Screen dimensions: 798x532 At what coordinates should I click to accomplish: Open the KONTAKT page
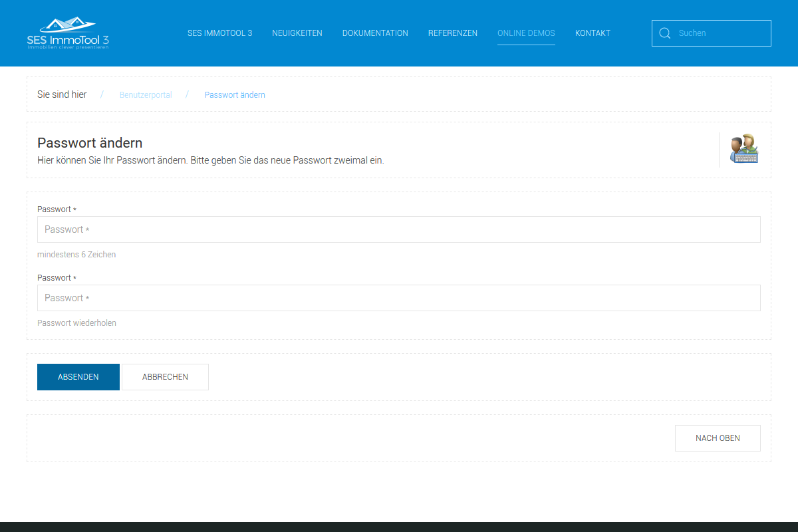tap(593, 33)
